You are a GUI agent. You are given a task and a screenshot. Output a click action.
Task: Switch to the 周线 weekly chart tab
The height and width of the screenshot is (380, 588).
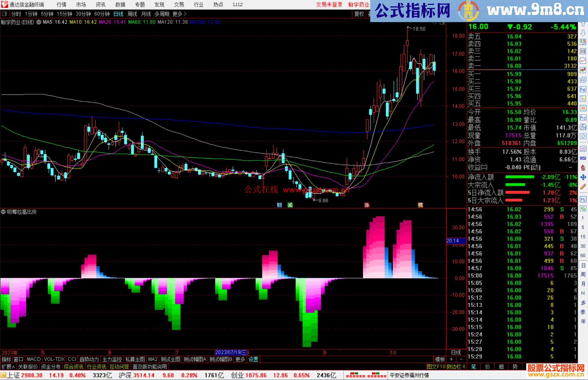(132, 14)
